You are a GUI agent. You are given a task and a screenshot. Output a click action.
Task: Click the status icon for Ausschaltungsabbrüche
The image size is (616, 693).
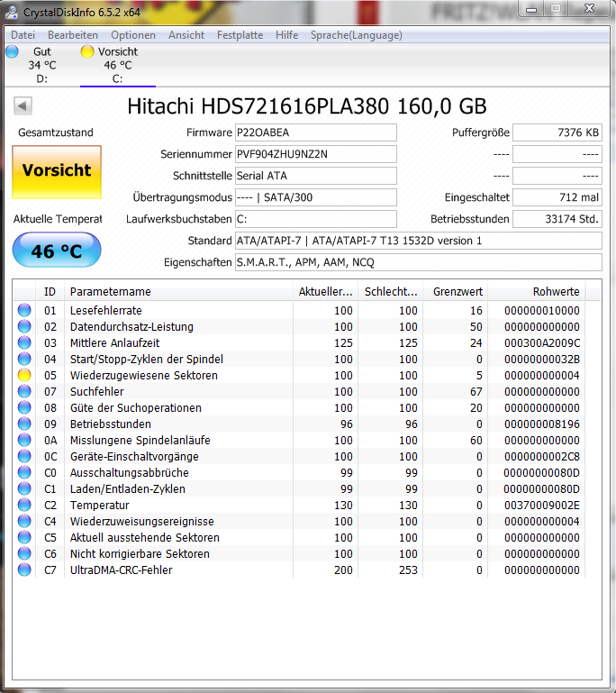point(24,472)
